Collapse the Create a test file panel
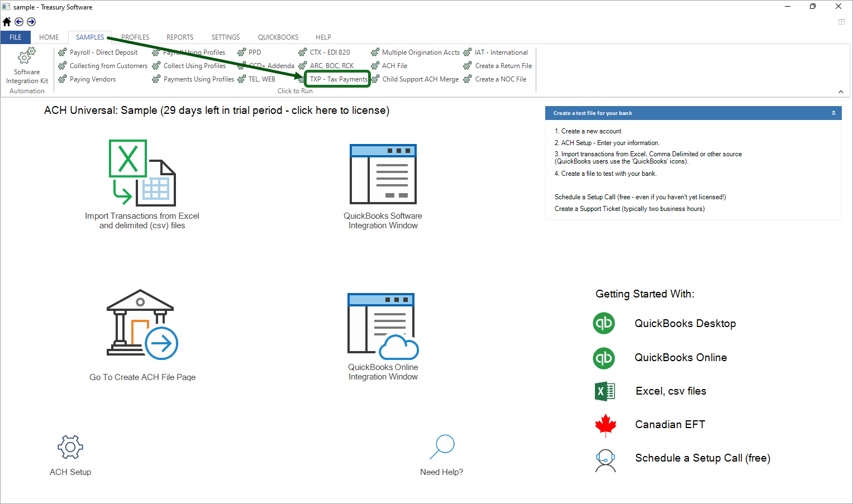853x504 pixels. point(833,113)
